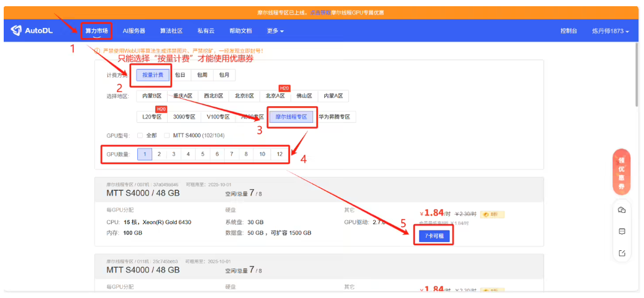Click the ¥1.84 price on first card
Viewport: 644px width, 298px height.
coord(435,213)
